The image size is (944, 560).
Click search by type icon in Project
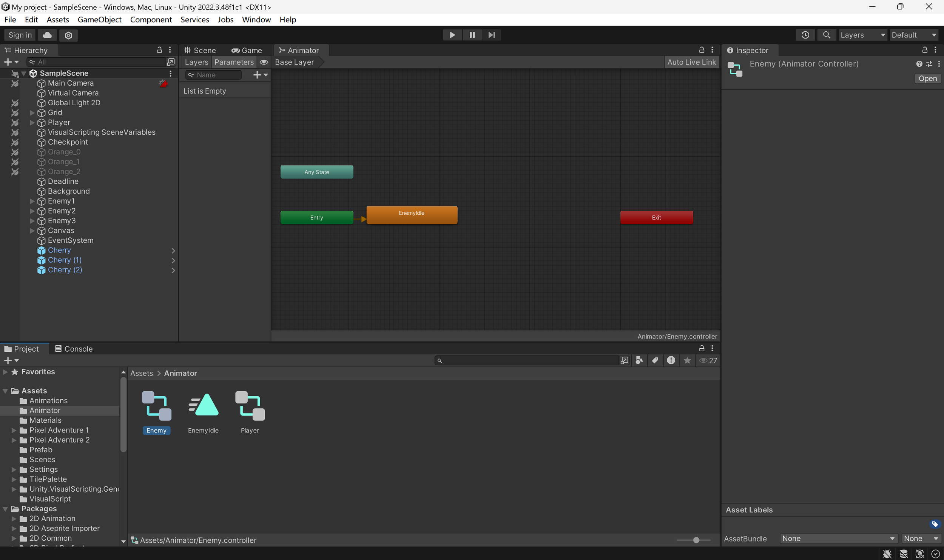pyautogui.click(x=639, y=360)
